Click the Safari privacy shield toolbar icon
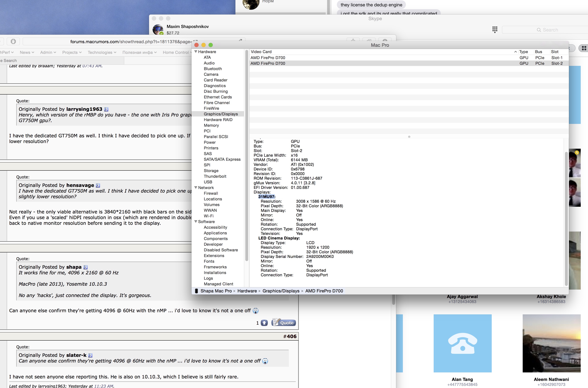Viewport: 588px width, 388px height. point(13,42)
